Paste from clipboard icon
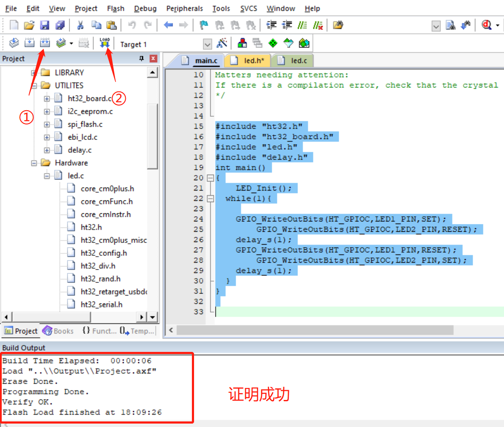This screenshot has height=427, width=504. click(111, 25)
